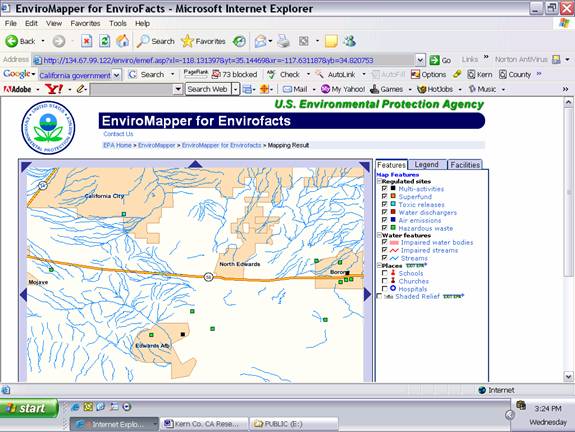The width and height of the screenshot is (575, 432).
Task: Click the 73 blocked popup blocker button
Action: pyautogui.click(x=235, y=74)
